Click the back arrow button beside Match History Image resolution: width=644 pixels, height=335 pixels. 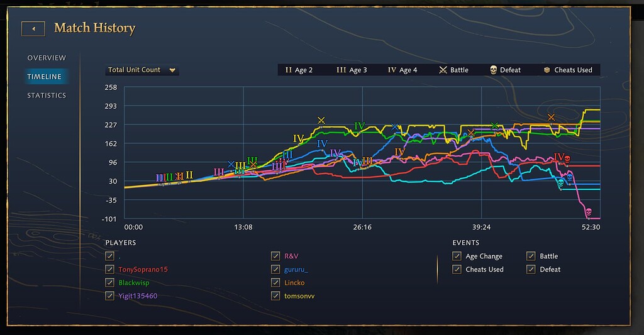tap(33, 28)
